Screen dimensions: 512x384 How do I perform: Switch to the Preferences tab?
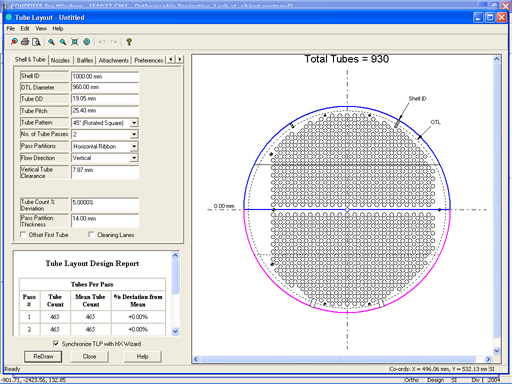[x=149, y=60]
